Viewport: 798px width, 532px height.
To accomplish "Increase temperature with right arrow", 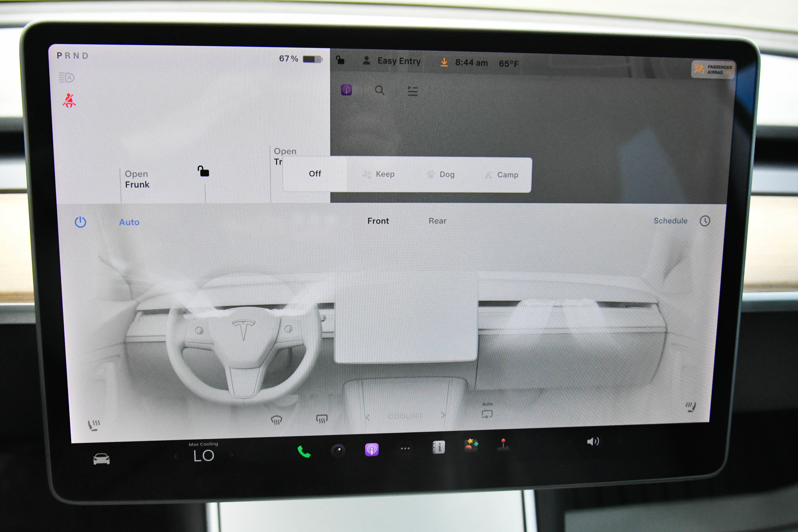I will click(232, 455).
